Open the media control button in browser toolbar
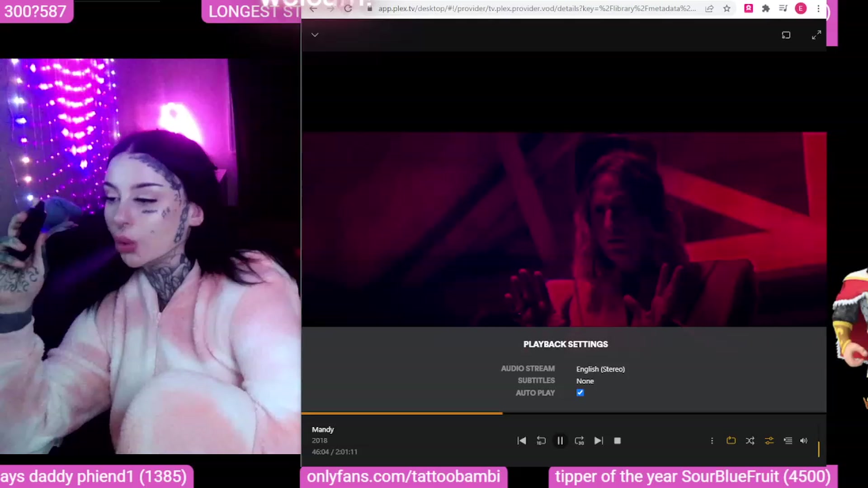The width and height of the screenshot is (868, 488). coord(783,9)
